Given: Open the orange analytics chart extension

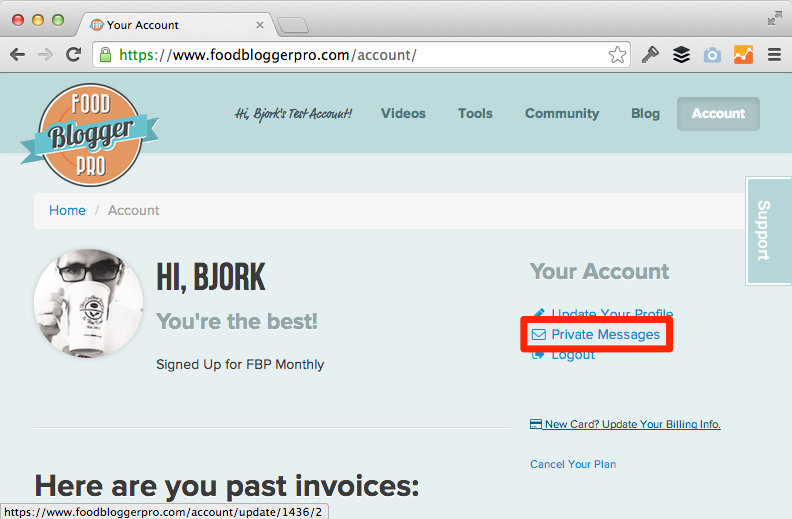Looking at the screenshot, I should (744, 55).
